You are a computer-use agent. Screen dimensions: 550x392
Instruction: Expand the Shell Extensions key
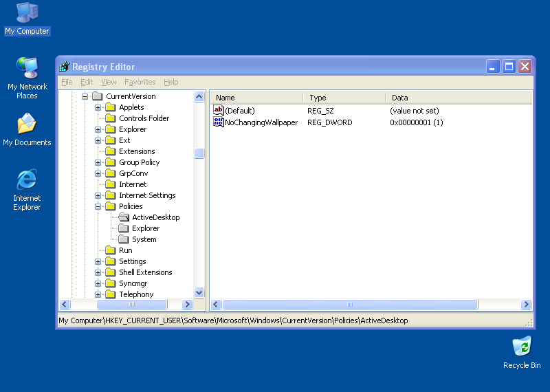pos(98,272)
